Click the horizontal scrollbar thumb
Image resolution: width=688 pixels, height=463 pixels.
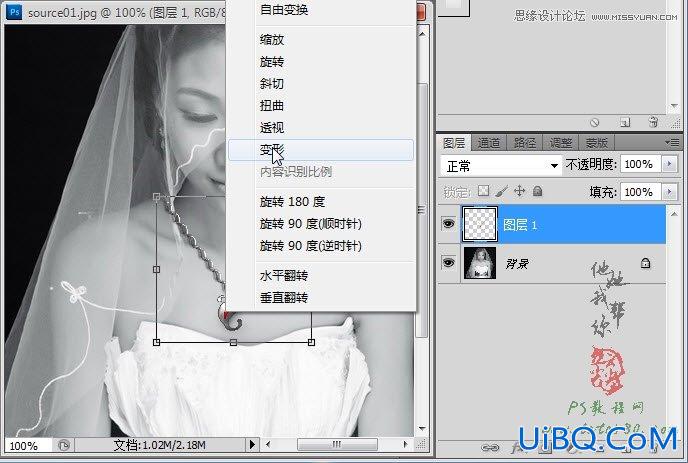[x=337, y=445]
